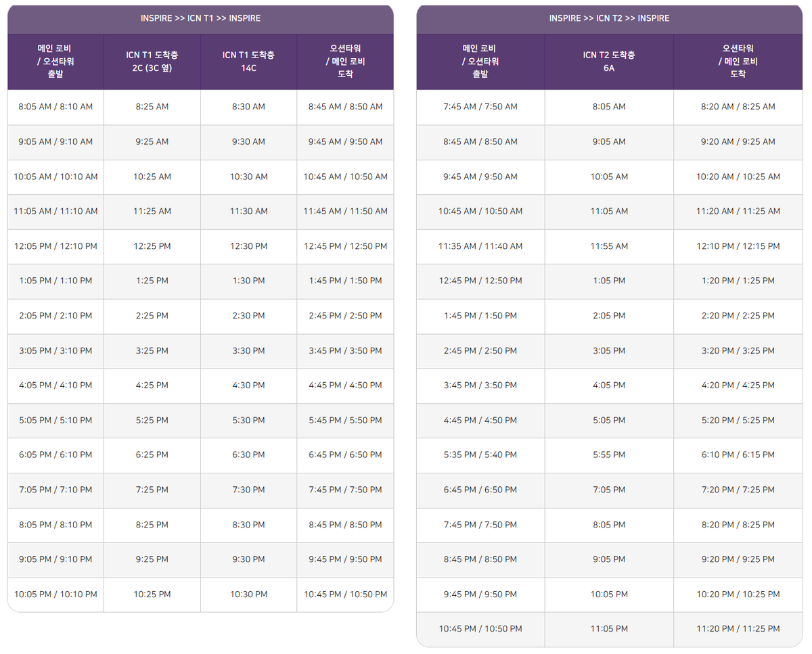Click the '5:35 PM / 5:40 PM' T2 departure
Viewport: 812px width, 654px height.
[480, 455]
